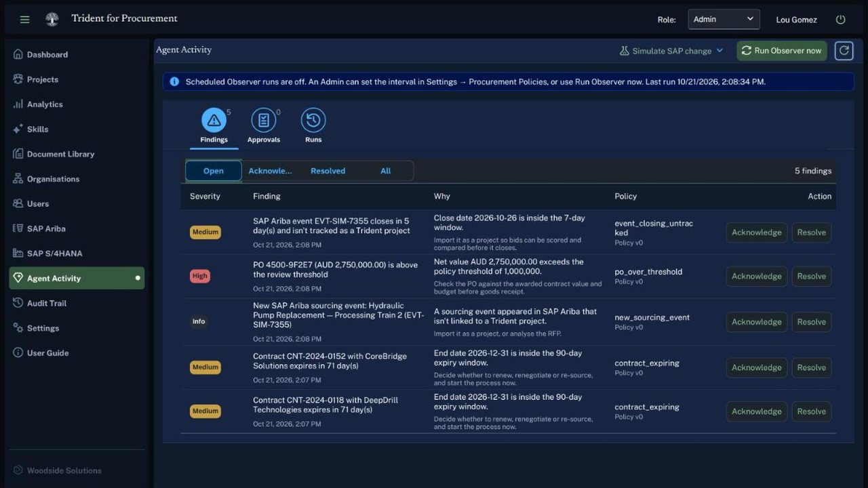This screenshot has width=868, height=488.
Task: Expand the Simulate SAP change dropdown
Action: click(671, 51)
